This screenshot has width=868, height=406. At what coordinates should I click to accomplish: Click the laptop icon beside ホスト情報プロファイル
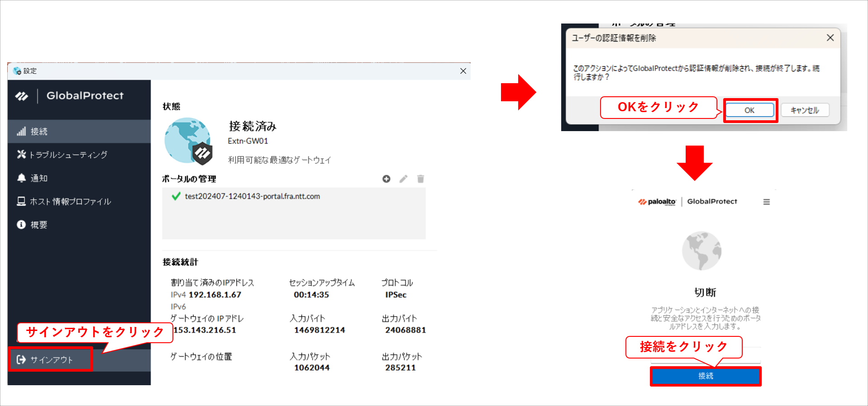[x=21, y=201]
